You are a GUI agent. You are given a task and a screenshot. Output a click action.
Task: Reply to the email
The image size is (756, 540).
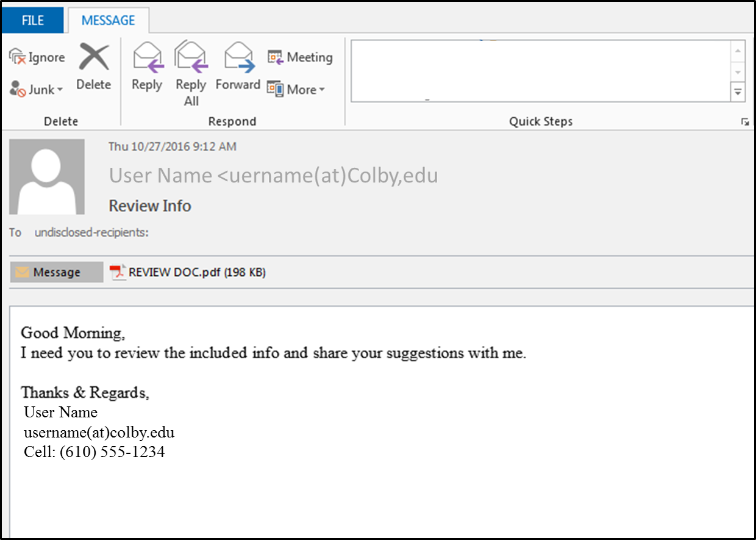[x=147, y=67]
